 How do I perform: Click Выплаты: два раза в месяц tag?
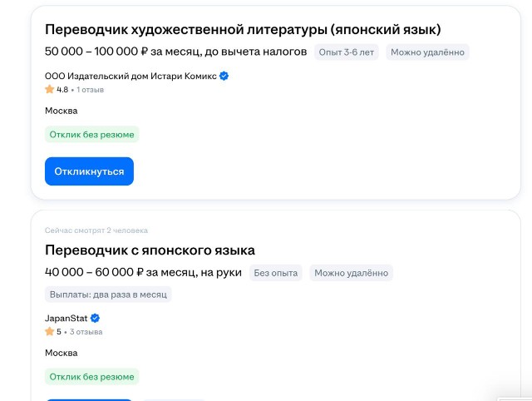108,295
